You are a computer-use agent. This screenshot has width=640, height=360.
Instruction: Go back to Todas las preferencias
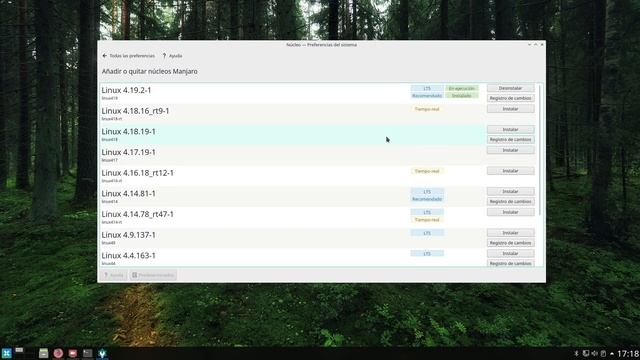129,56
